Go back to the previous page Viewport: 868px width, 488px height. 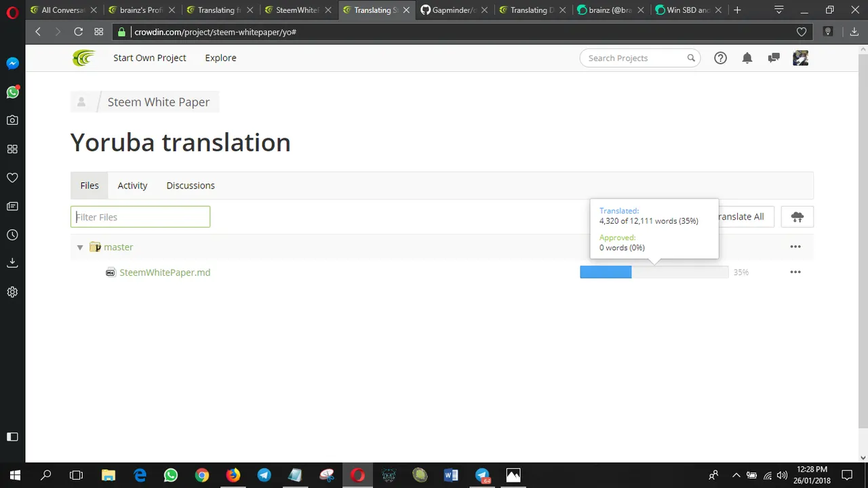(38, 32)
